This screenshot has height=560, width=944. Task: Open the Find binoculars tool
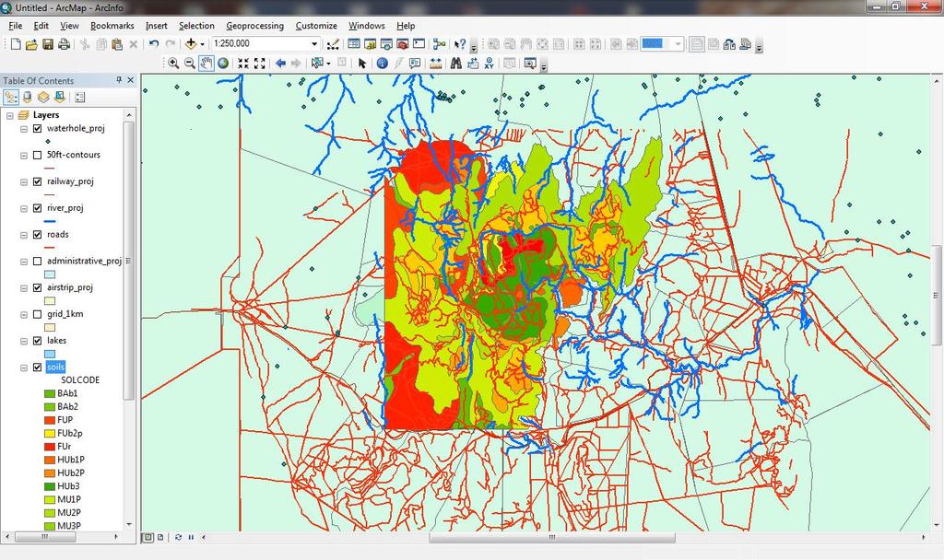click(455, 64)
